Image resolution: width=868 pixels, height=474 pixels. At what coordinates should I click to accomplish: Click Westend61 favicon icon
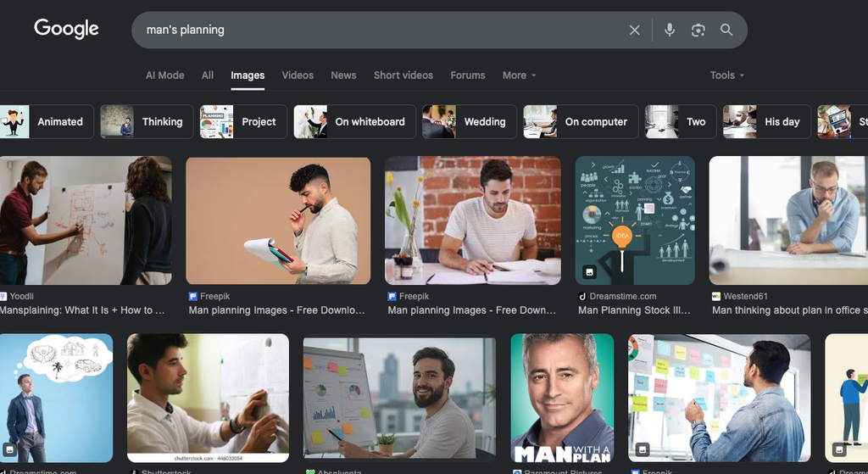pyautogui.click(x=716, y=296)
